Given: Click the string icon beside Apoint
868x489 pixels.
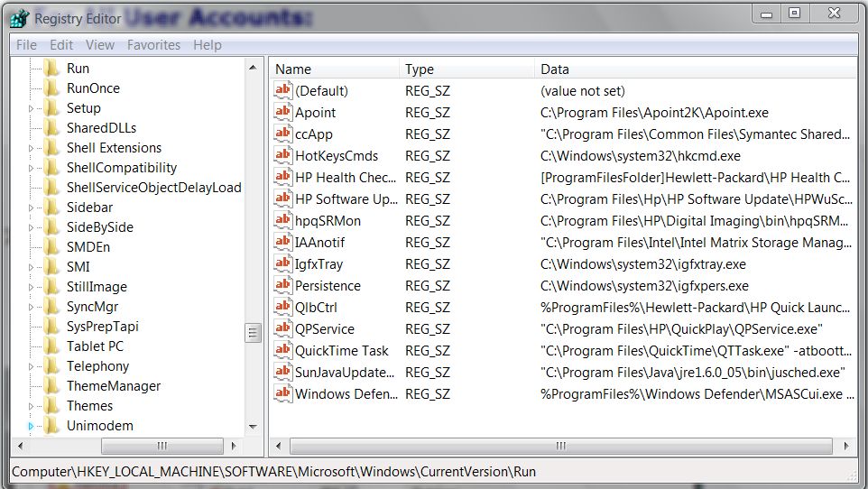Looking at the screenshot, I should point(283,112).
